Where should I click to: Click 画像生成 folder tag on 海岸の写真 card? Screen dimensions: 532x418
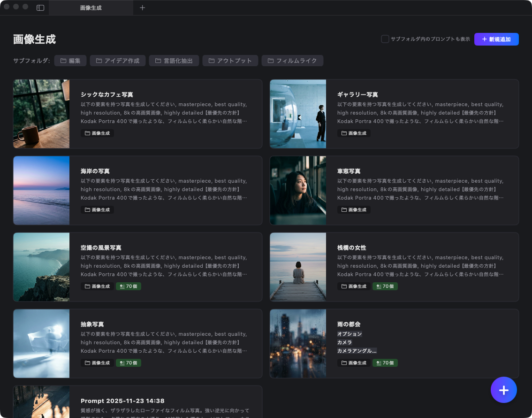(98, 210)
